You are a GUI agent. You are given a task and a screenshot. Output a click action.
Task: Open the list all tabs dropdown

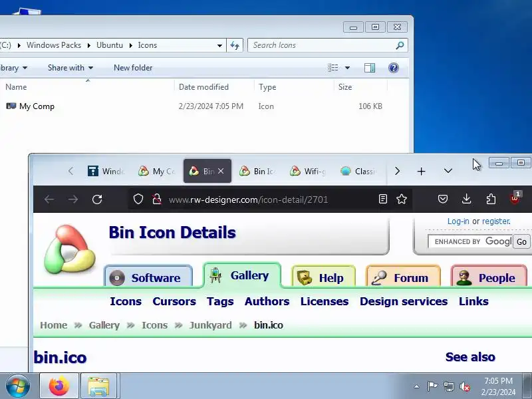point(448,171)
